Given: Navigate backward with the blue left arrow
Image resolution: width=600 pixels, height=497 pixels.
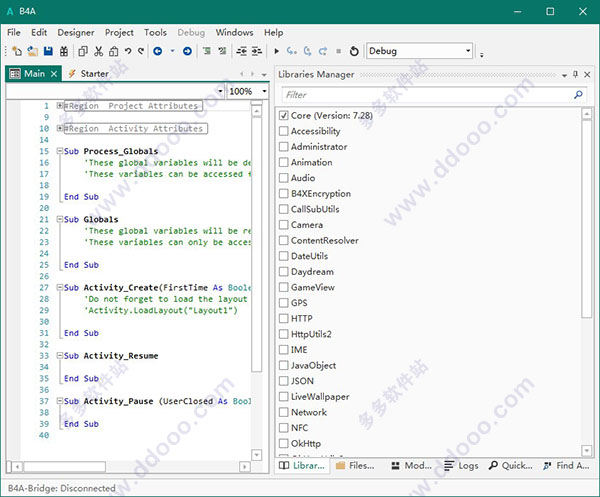Looking at the screenshot, I should [x=158, y=51].
